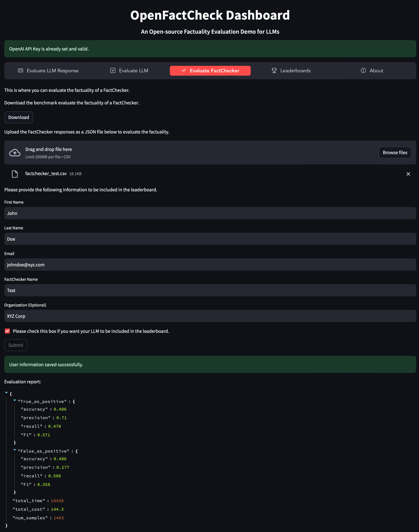Focus the FactChecker Name field
Screen dimensions: 419x532
[x=210, y=290]
